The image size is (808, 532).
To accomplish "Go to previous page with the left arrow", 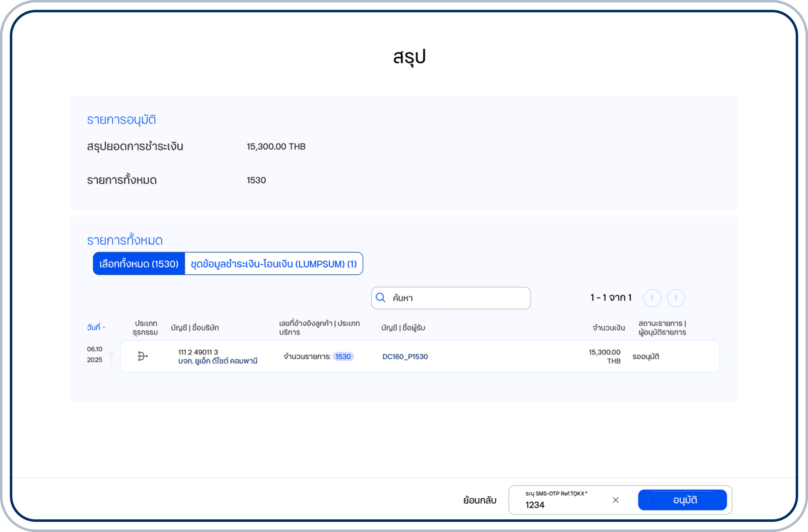I will (653, 298).
